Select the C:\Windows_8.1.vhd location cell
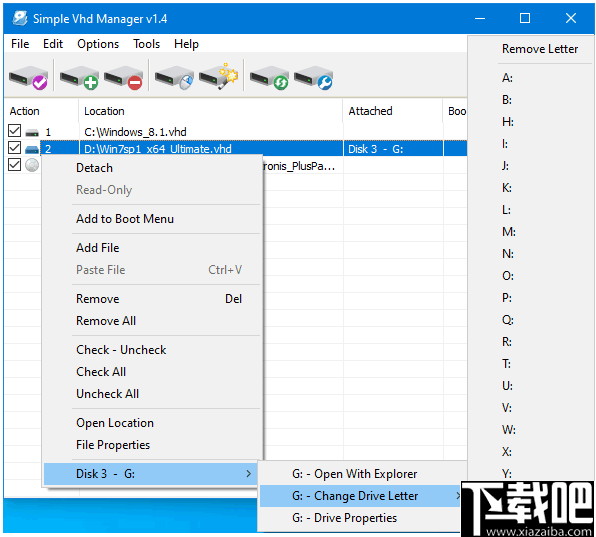 pyautogui.click(x=211, y=132)
